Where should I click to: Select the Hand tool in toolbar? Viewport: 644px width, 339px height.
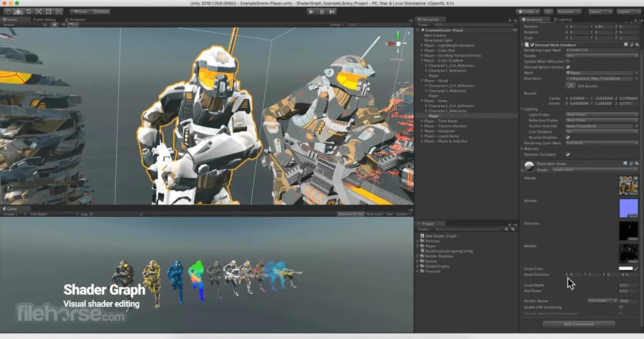coord(8,12)
